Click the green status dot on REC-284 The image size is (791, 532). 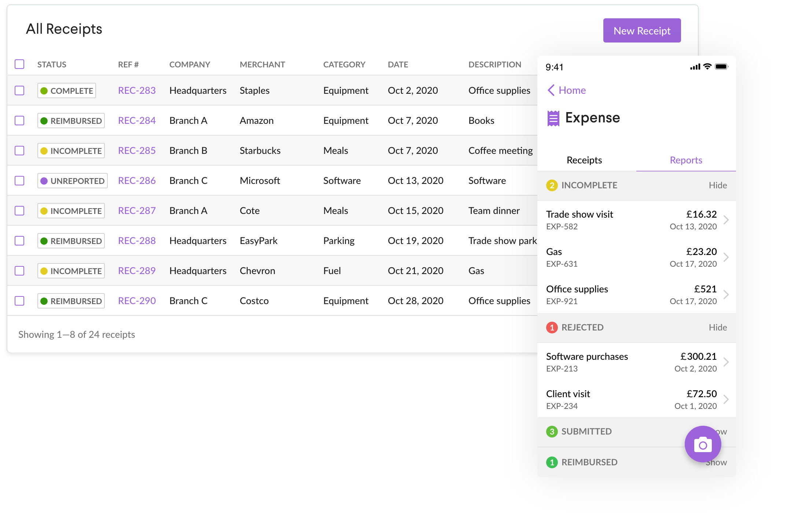coord(45,120)
